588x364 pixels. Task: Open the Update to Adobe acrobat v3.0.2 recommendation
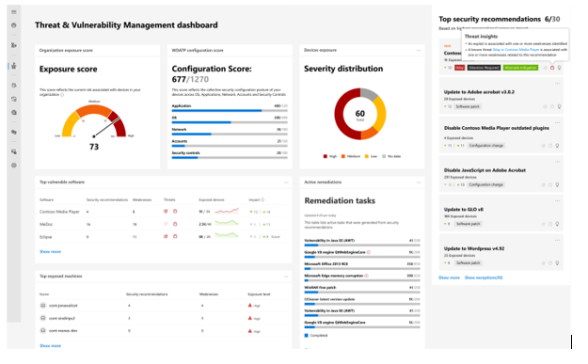point(479,92)
